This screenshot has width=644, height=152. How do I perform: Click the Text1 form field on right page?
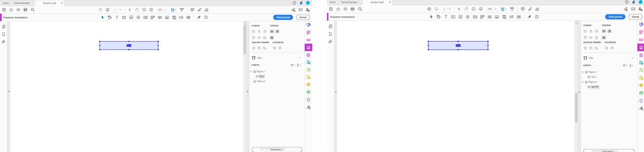pyautogui.click(x=458, y=46)
